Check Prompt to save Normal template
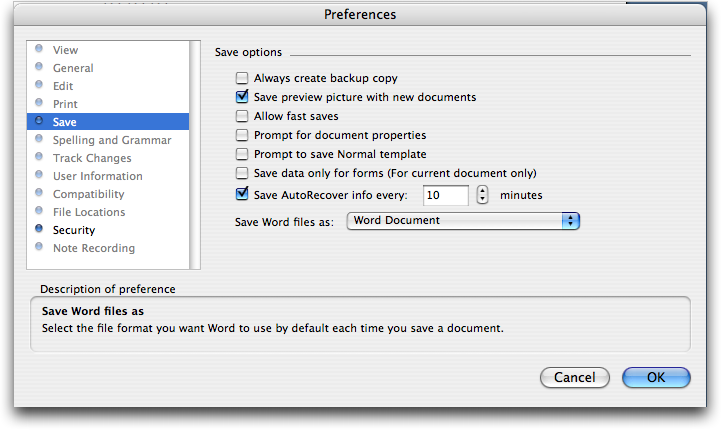The image size is (721, 430). pos(242,154)
